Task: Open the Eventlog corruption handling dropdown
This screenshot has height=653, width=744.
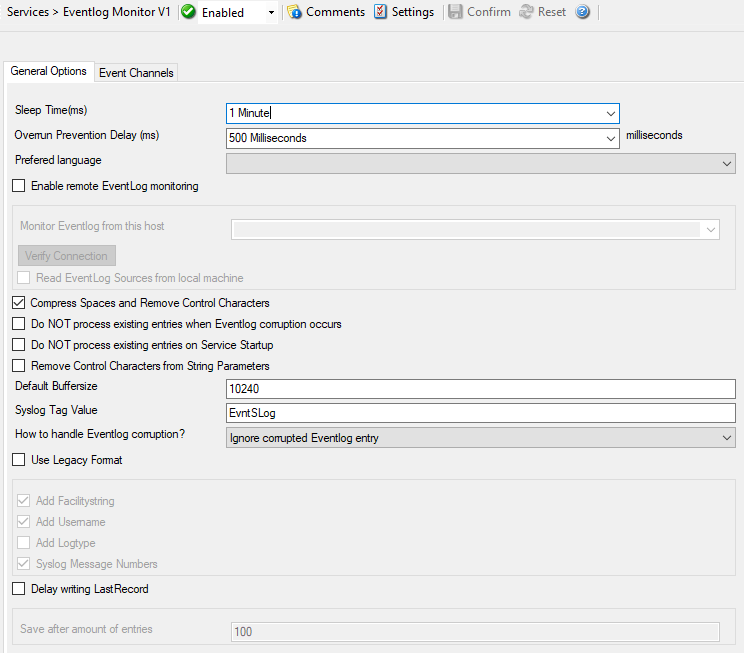Action: point(727,438)
